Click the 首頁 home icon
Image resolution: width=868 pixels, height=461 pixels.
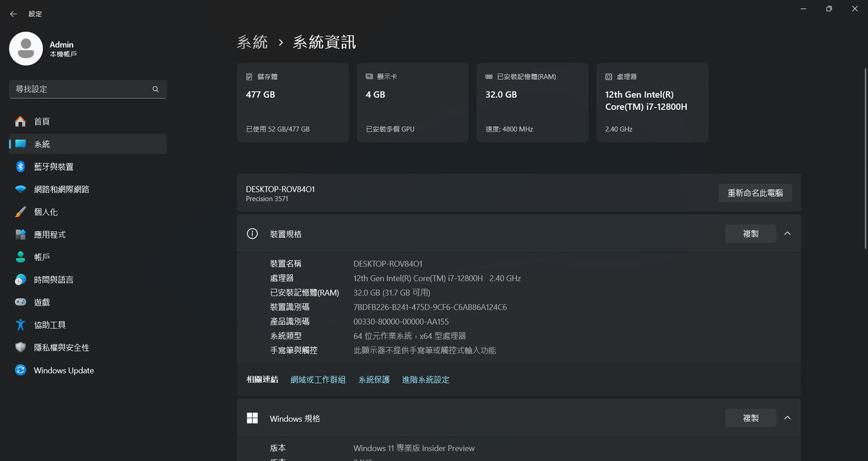[20, 121]
